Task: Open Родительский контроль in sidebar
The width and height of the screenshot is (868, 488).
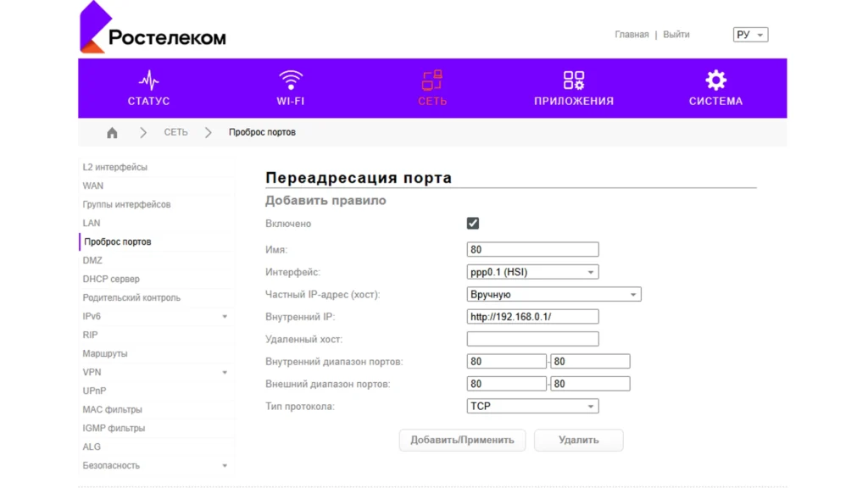Action: pos(131,297)
